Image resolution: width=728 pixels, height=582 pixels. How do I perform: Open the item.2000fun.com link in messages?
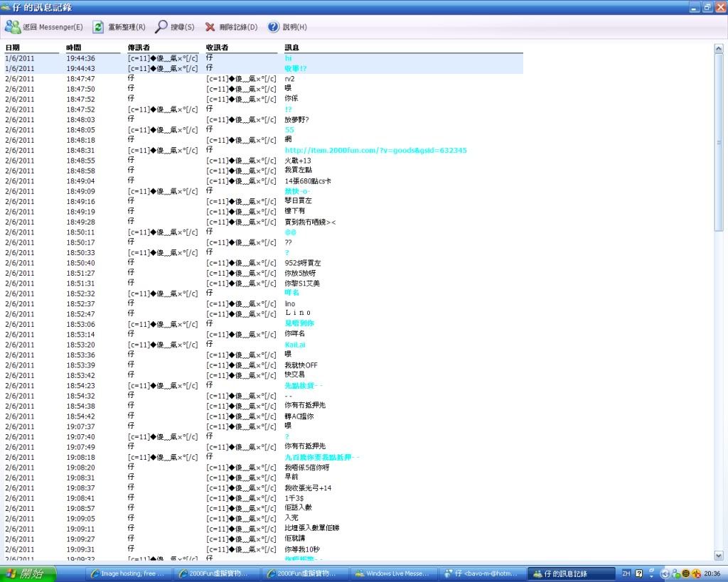(375, 151)
